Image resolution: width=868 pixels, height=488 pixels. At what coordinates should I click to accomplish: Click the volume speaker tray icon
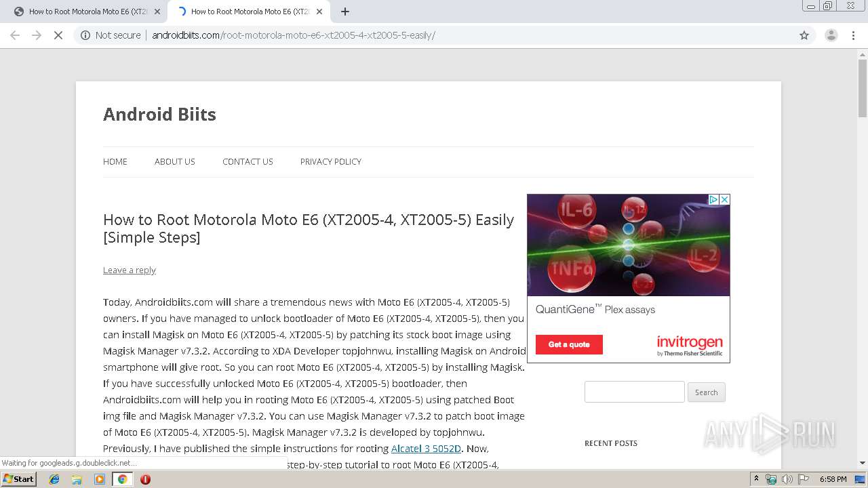787,479
